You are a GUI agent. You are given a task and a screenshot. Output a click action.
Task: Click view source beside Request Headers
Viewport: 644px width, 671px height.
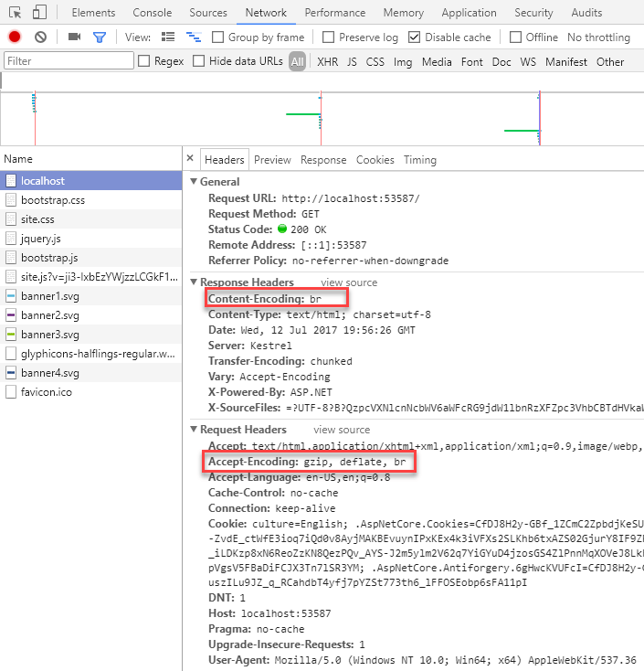click(342, 430)
